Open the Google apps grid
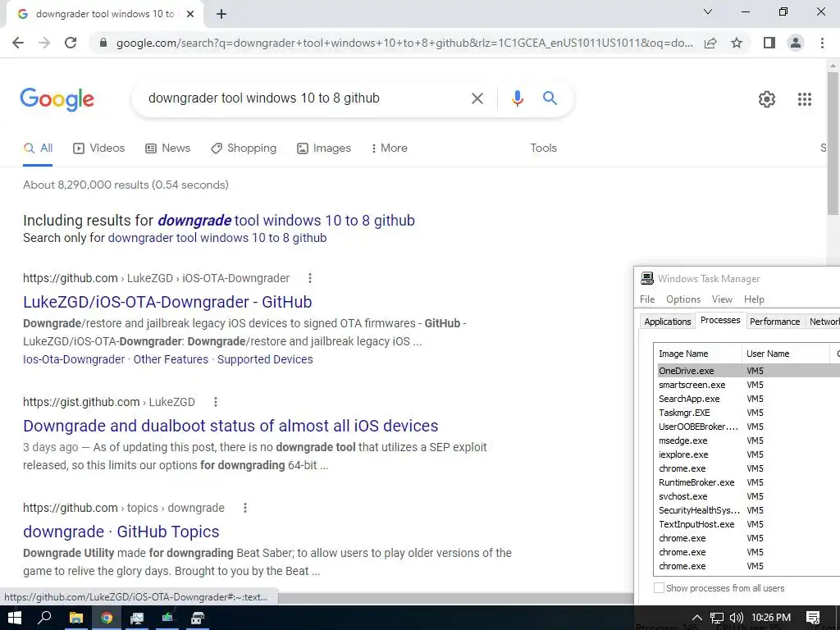This screenshot has width=840, height=630. [805, 99]
